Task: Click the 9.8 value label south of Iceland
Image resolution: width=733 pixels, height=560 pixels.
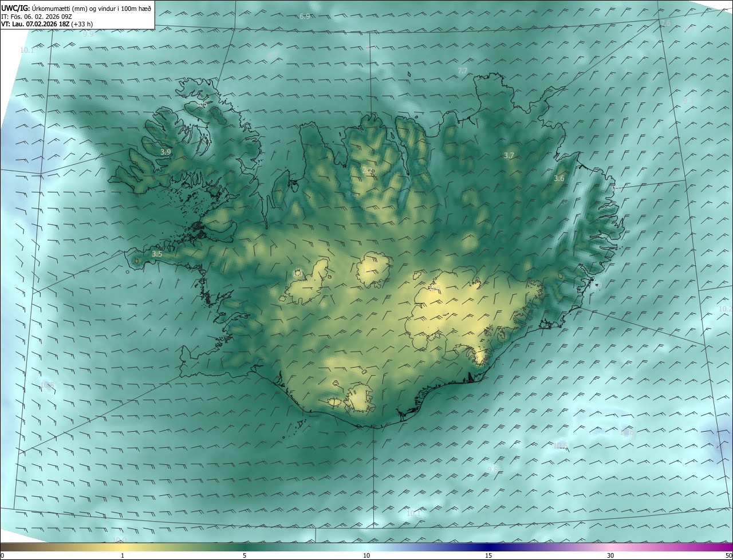Action: click(x=492, y=470)
